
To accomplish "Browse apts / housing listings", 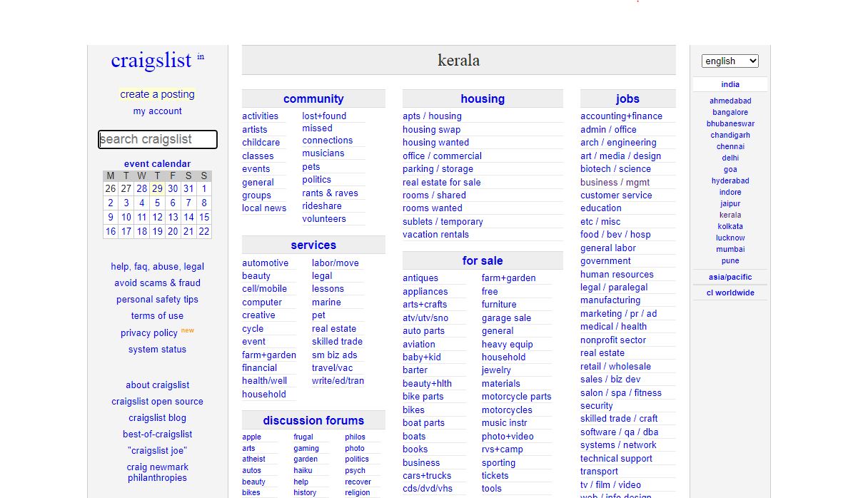I will click(x=432, y=116).
